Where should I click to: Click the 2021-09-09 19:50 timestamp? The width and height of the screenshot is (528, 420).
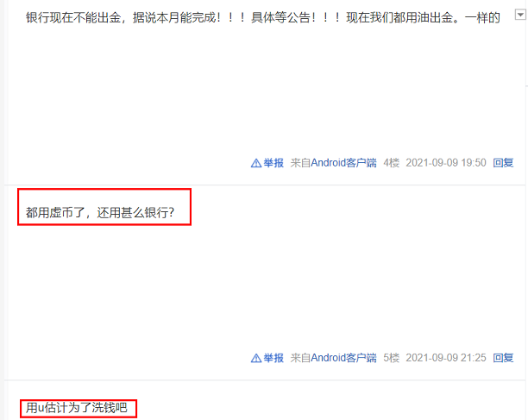(446, 163)
